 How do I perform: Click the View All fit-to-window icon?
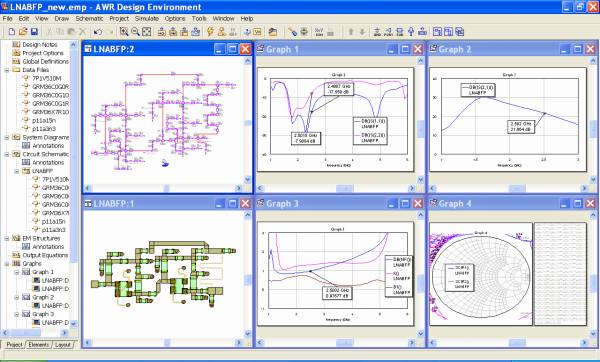pos(147,32)
